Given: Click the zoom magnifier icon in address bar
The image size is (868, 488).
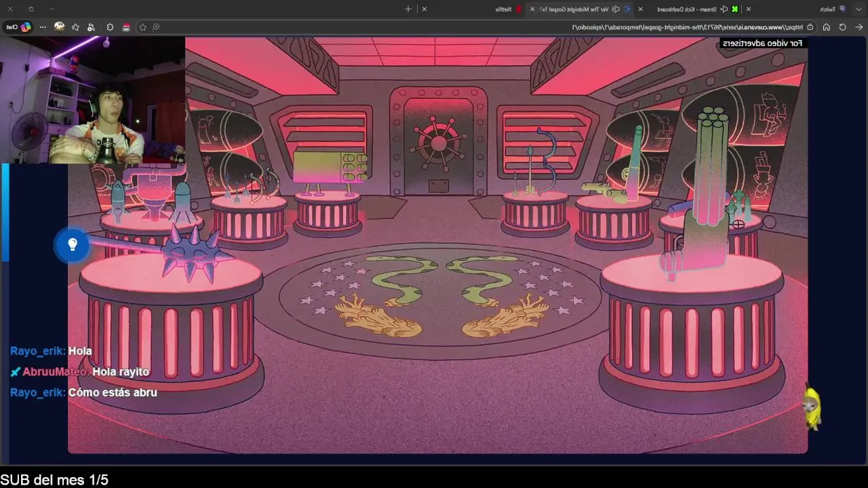Looking at the screenshot, I should tap(156, 27).
